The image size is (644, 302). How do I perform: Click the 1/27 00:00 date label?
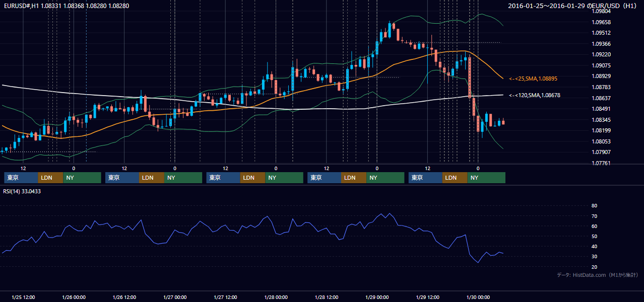(x=175, y=297)
